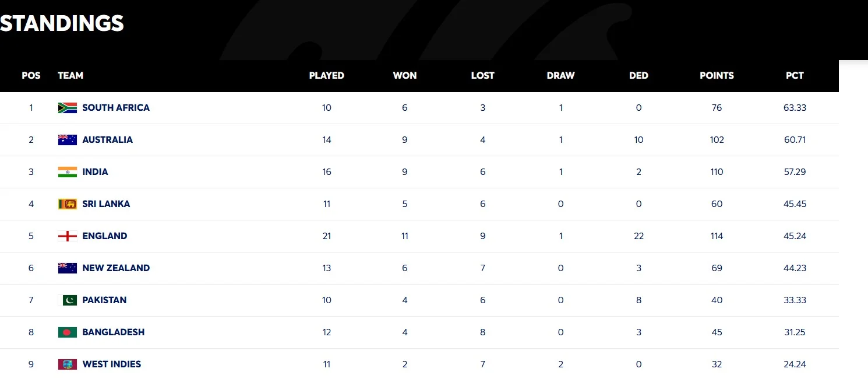Open the AUSTRALIA team link
868x379 pixels.
point(108,140)
